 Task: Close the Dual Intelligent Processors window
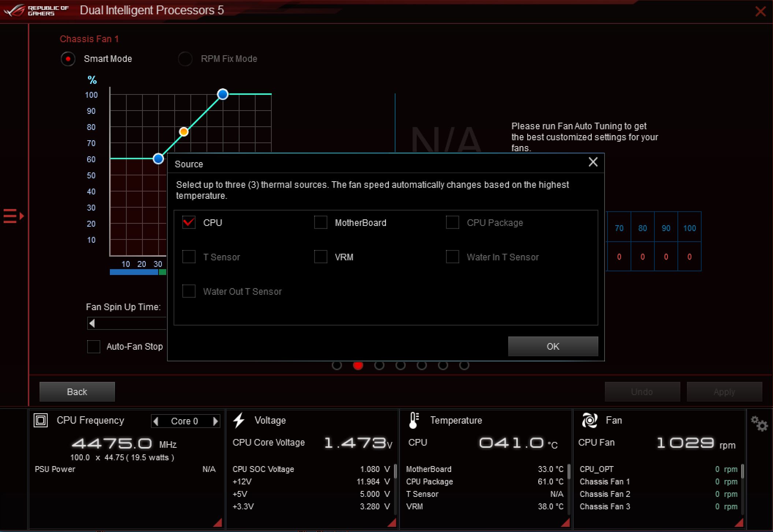point(761,11)
